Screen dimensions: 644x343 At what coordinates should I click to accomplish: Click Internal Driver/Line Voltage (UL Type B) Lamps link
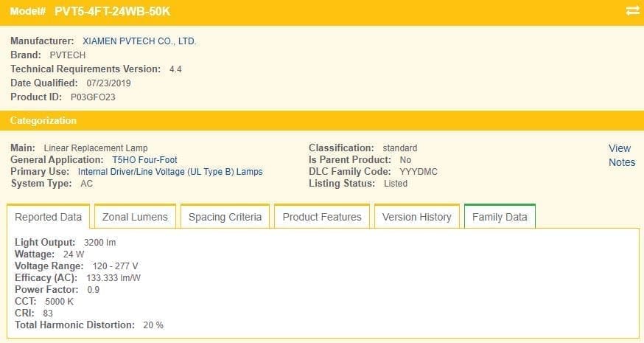pos(170,171)
